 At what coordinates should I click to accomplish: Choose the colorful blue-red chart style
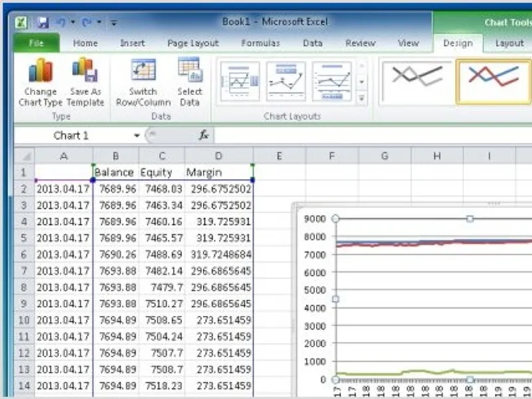[x=493, y=82]
